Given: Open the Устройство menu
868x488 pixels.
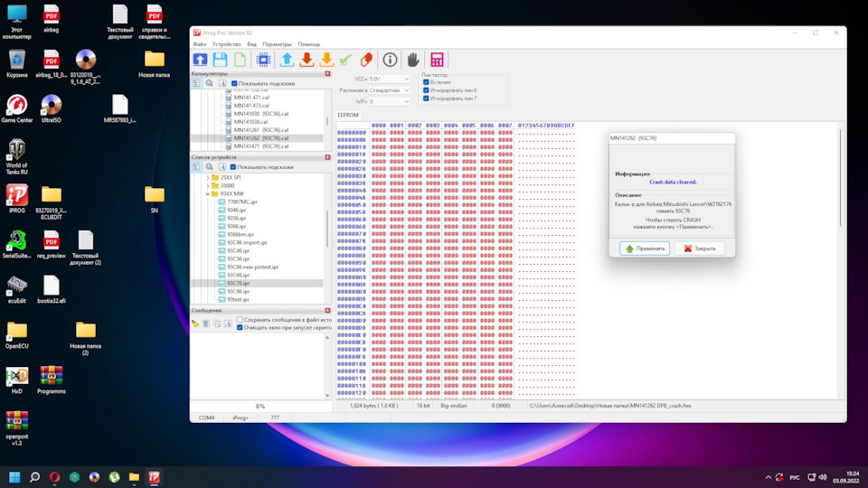Looking at the screenshot, I should (x=226, y=44).
